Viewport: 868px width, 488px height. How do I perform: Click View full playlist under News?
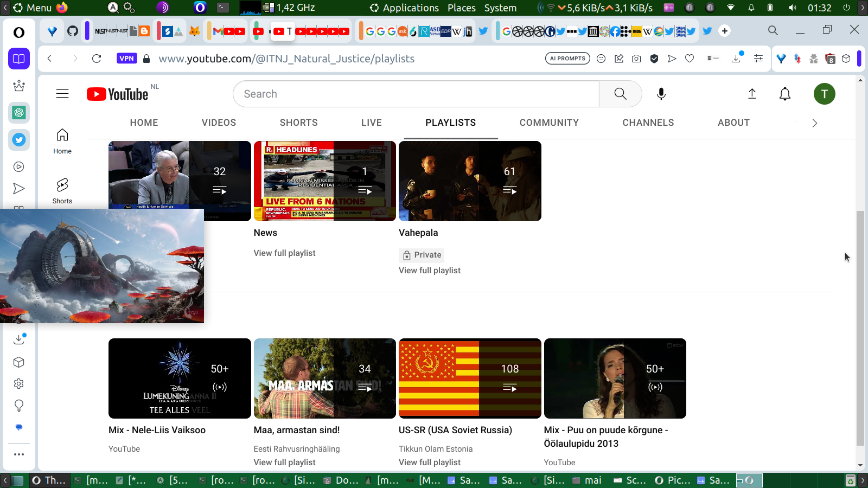[284, 253]
